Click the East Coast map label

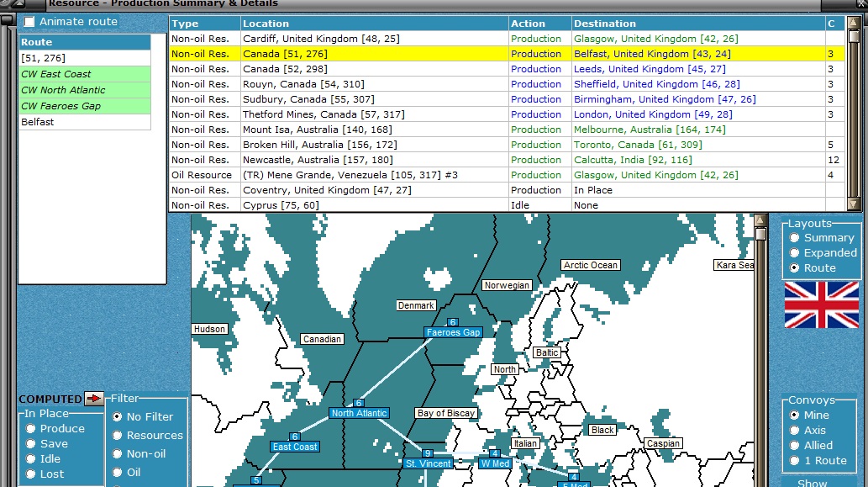click(x=294, y=447)
